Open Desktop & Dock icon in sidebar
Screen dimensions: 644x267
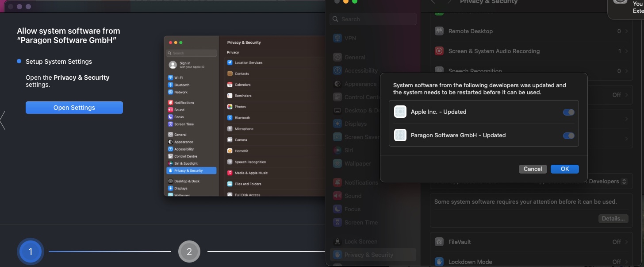click(337, 110)
